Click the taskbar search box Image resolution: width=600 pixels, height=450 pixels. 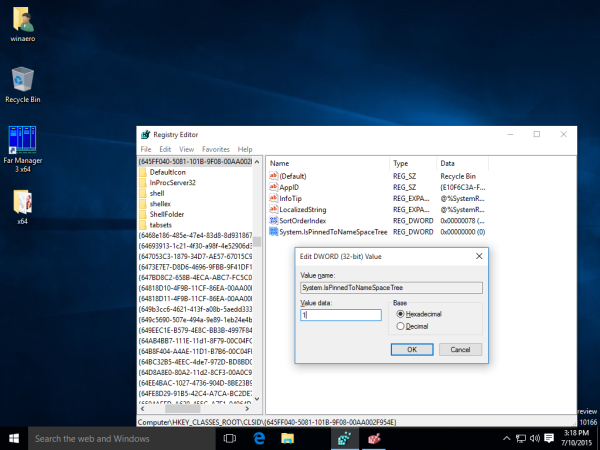(122, 439)
